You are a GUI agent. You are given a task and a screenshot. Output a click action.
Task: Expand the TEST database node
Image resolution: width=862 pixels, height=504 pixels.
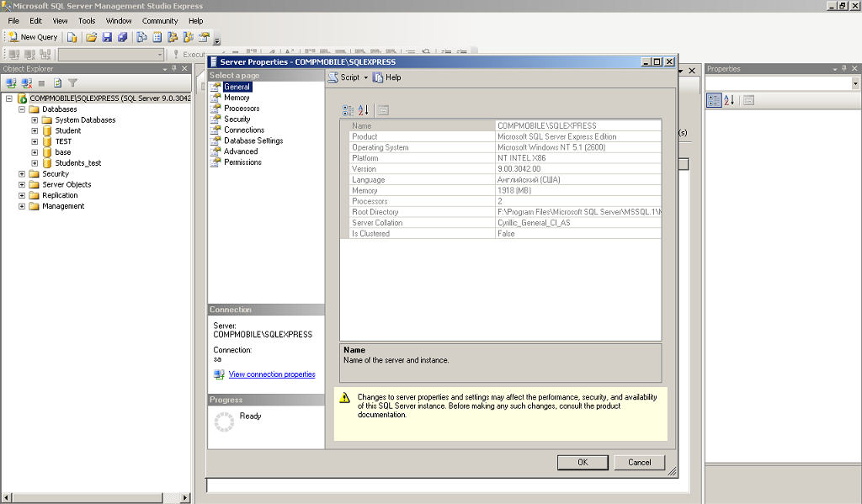[x=35, y=142]
